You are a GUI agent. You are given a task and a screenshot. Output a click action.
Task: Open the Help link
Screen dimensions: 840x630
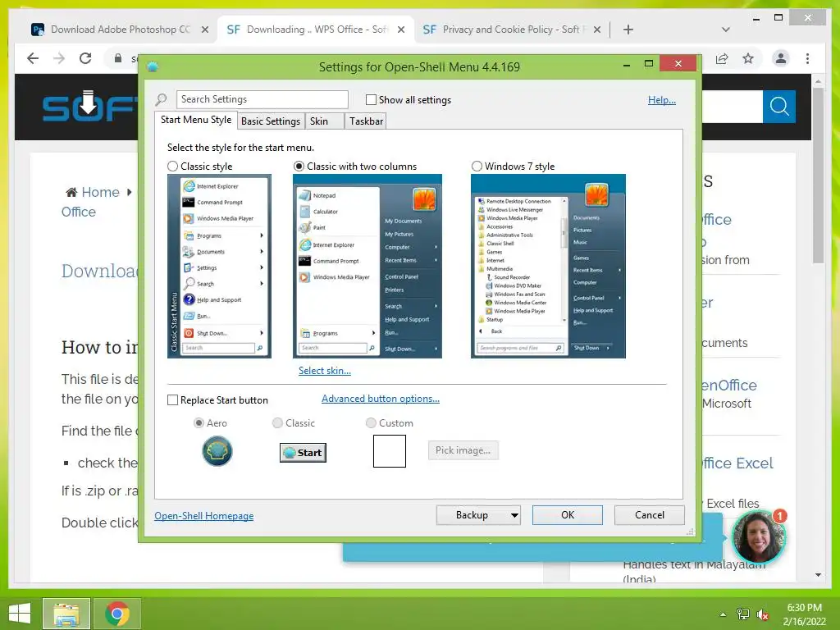click(x=662, y=100)
